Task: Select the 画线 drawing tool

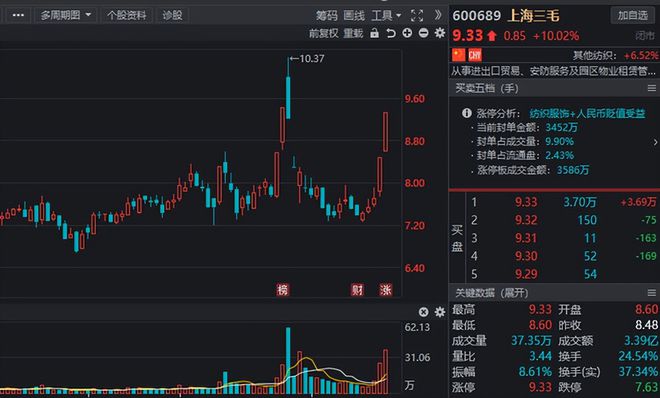Action: [354, 16]
